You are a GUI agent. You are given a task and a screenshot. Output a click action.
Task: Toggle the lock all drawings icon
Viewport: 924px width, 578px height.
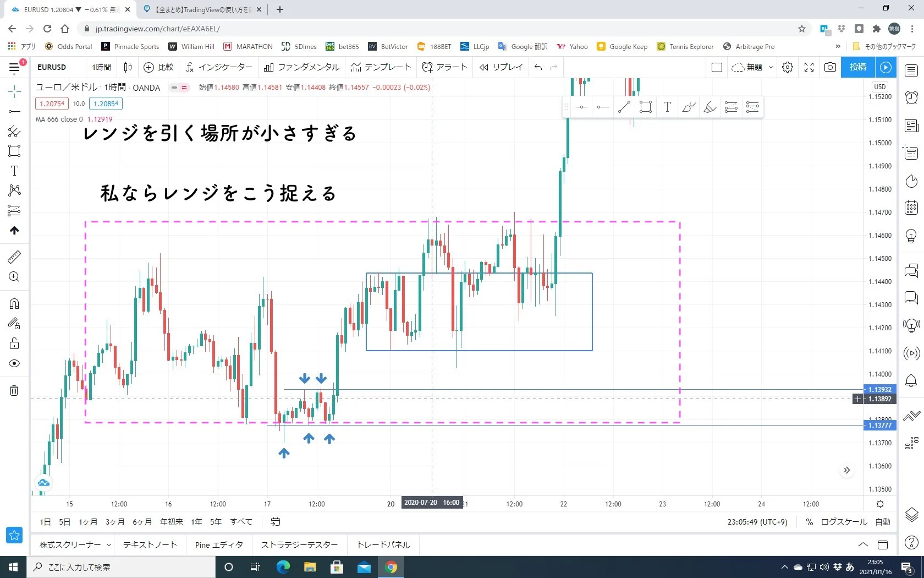tap(14, 344)
